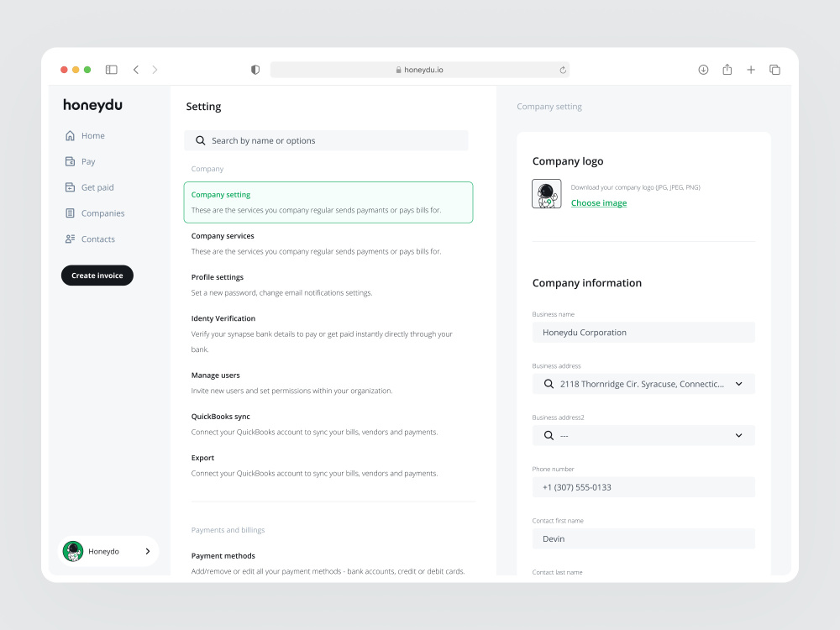This screenshot has width=840, height=630.
Task: Edit the Business name field
Action: click(x=643, y=332)
